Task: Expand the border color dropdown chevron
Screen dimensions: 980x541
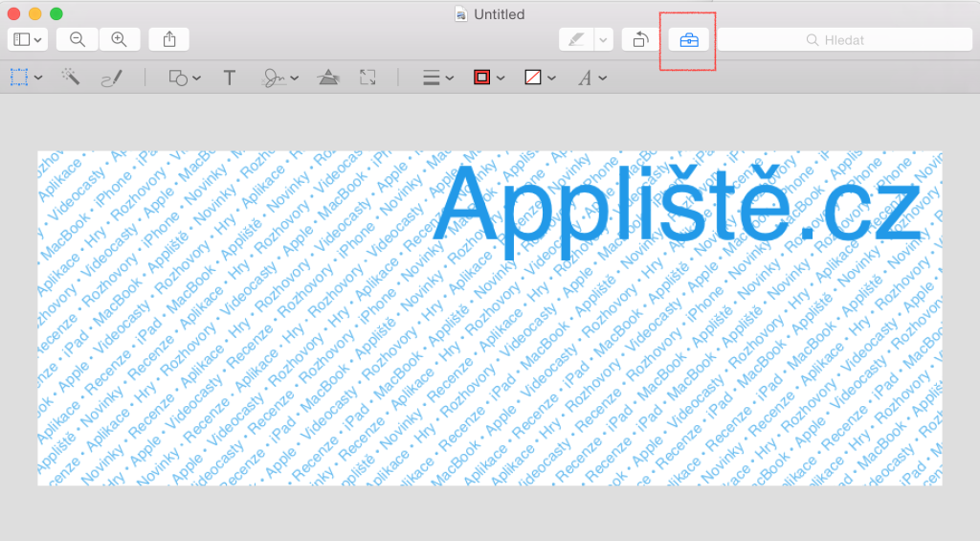Action: pyautogui.click(x=501, y=79)
